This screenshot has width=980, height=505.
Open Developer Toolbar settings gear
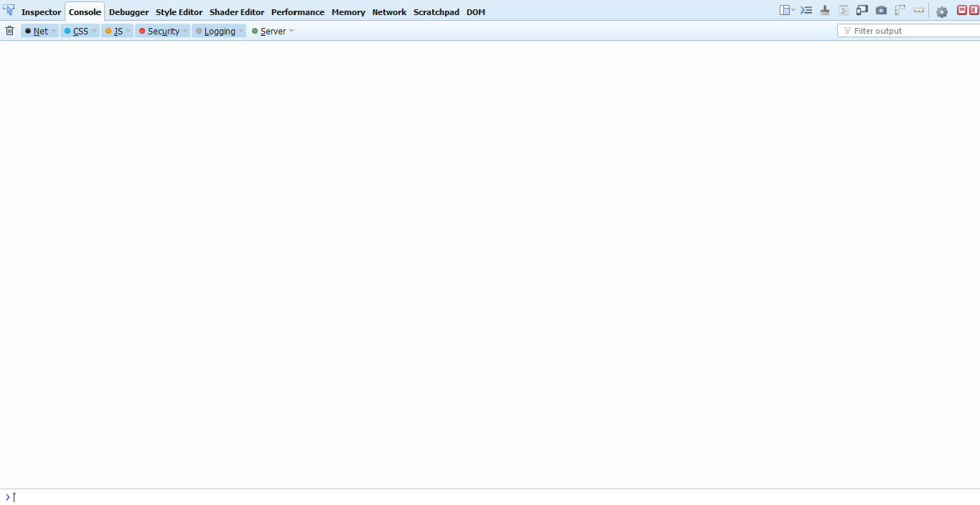pyautogui.click(x=941, y=11)
